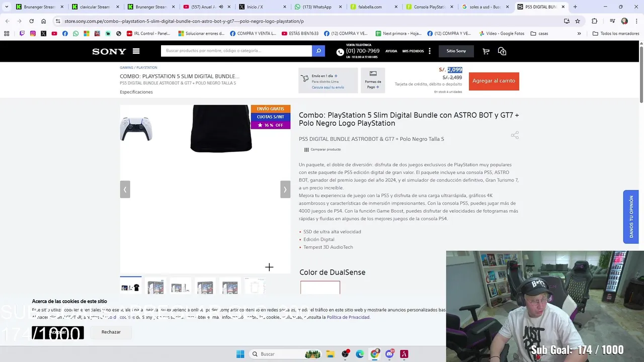This screenshot has height=362, width=644.
Task: Click Chrome icon in taskbar
Action: coord(375,354)
